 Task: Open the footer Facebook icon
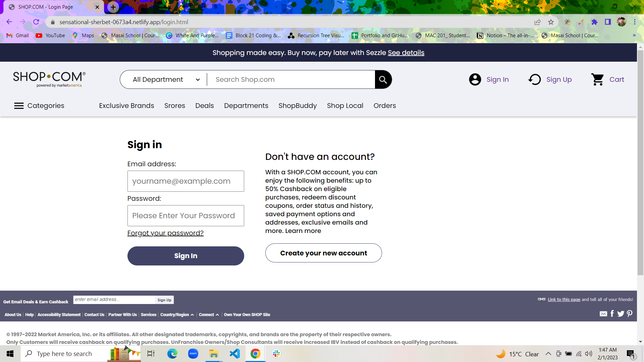pos(612,313)
